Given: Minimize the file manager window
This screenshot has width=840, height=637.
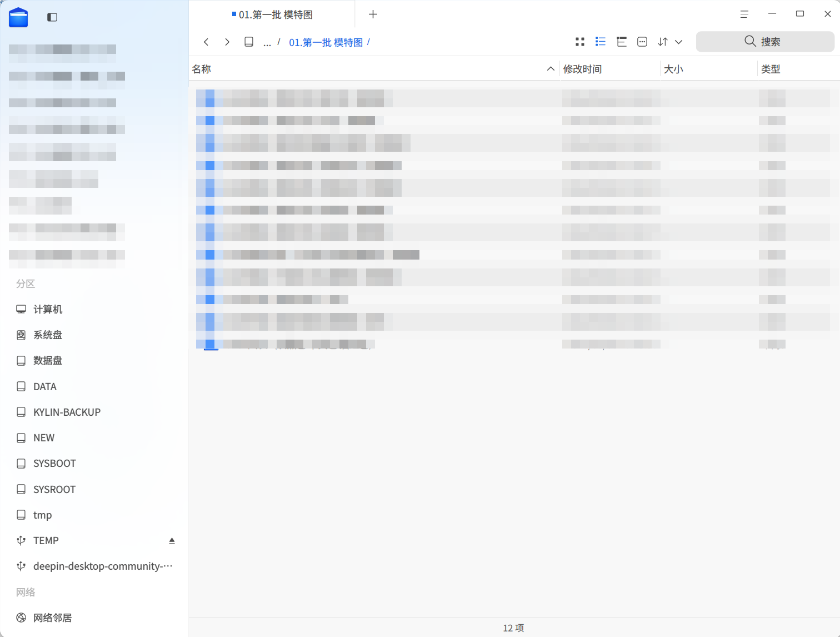Looking at the screenshot, I should pos(772,14).
